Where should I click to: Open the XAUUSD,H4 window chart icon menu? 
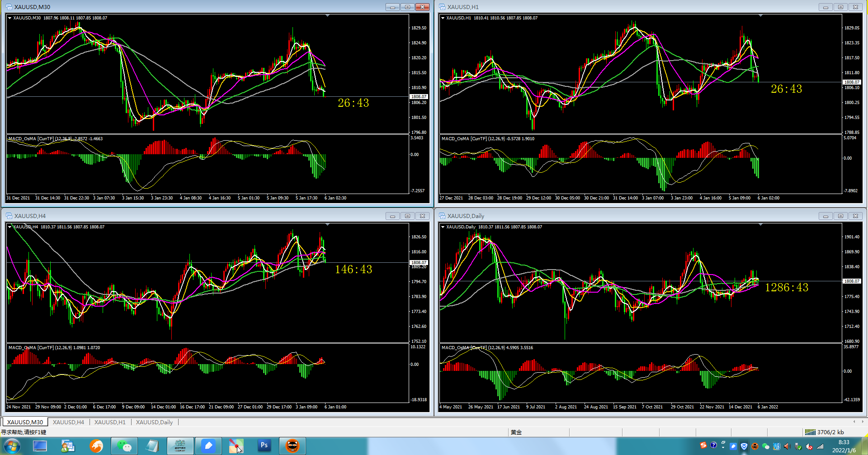pyautogui.click(x=9, y=216)
